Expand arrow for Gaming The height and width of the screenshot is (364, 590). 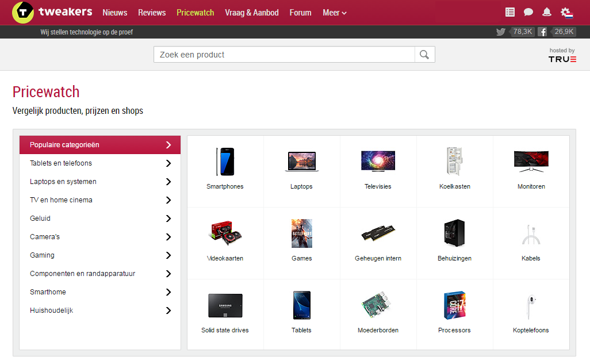coord(168,255)
